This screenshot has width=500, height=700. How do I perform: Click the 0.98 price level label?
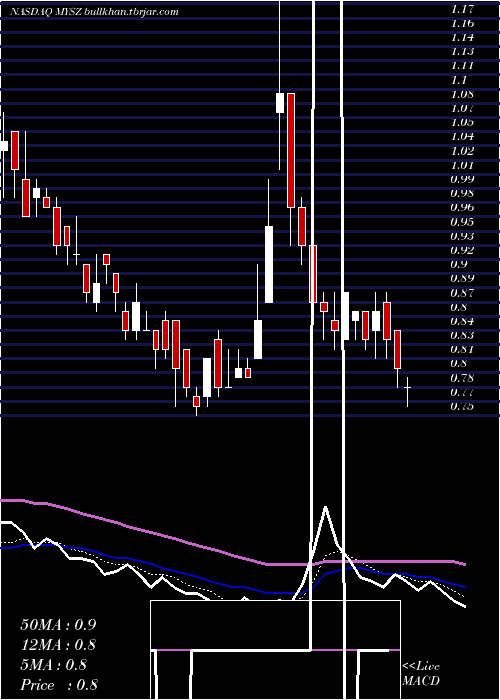pos(462,193)
